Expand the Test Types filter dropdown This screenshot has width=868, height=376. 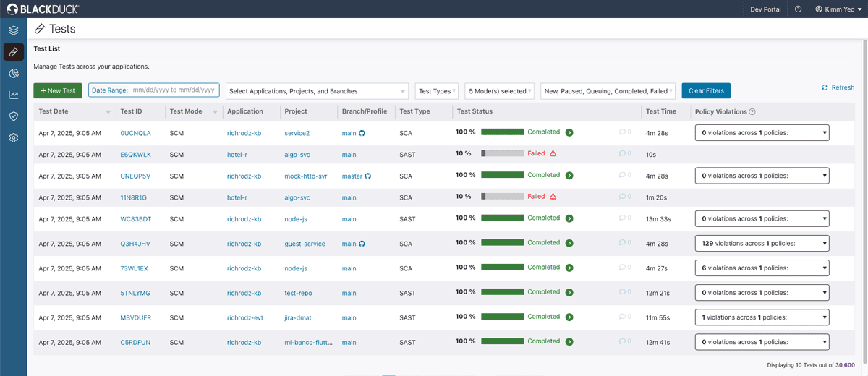tap(437, 91)
